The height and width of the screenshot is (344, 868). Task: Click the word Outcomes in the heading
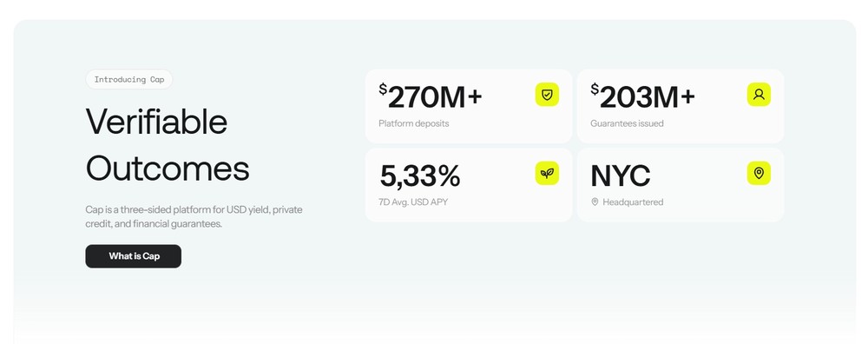[168, 169]
